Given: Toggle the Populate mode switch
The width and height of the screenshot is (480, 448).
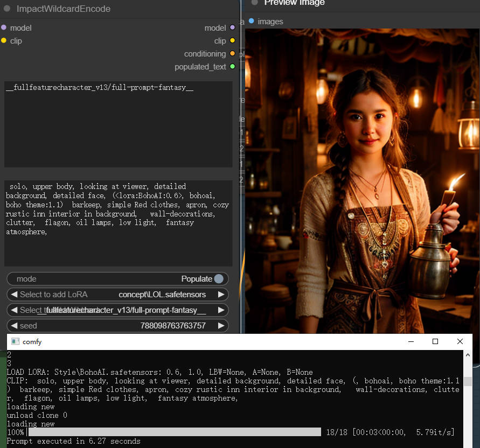Looking at the screenshot, I should (x=219, y=278).
